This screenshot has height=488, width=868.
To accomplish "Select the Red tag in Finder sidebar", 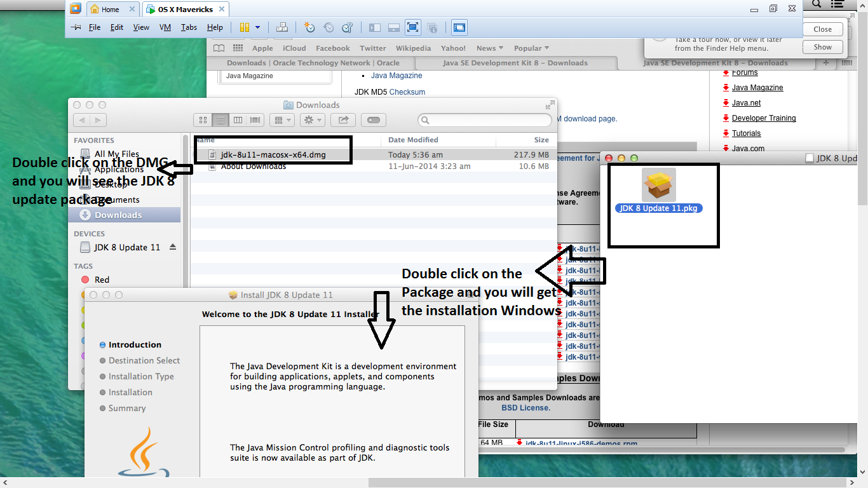I will 102,280.
